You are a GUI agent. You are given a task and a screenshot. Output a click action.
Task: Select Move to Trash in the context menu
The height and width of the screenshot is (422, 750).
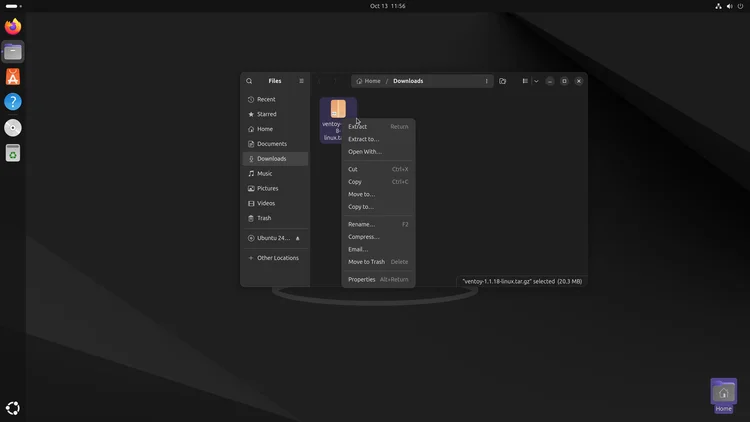378,262
